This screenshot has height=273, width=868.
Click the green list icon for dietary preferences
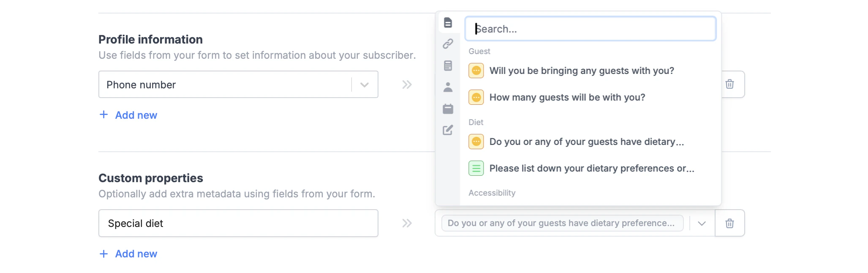(x=476, y=168)
